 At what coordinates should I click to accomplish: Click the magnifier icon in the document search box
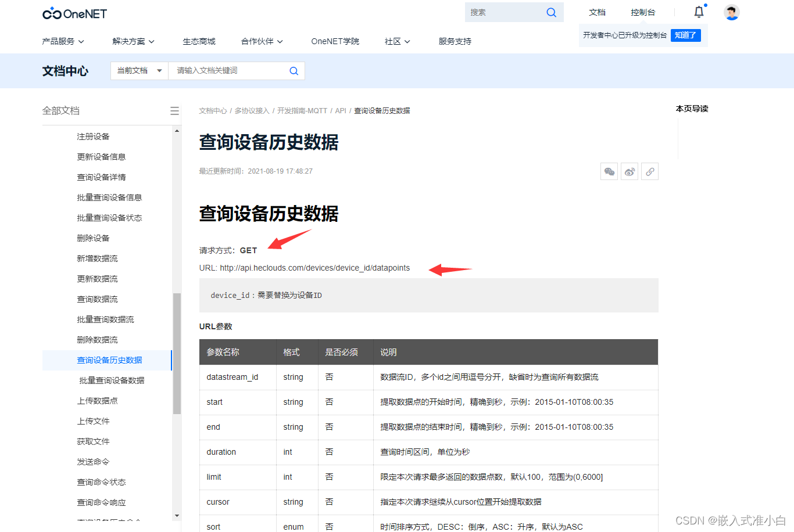[x=294, y=70]
